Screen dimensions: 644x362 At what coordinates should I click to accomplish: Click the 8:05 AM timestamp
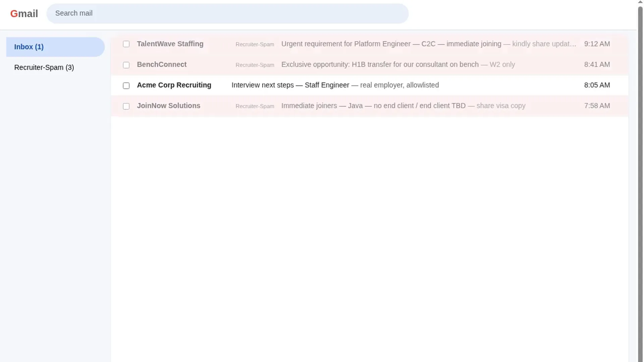(x=597, y=85)
